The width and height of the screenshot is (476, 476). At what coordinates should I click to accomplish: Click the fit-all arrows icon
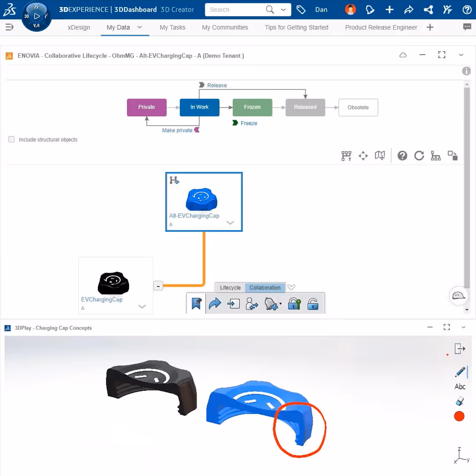363,156
